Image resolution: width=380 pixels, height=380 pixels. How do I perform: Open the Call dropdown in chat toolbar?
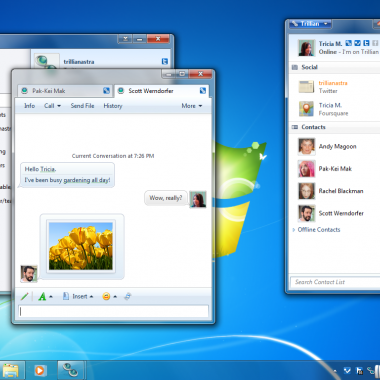tap(52, 106)
